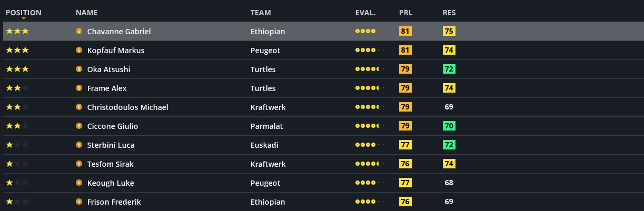The height and width of the screenshot is (211, 644).
Task: Click Oka Atsushi's green RES value 72
Action: click(x=449, y=69)
